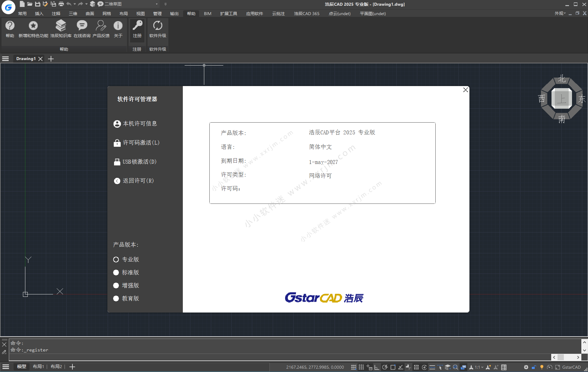Screen dimensions: 588x372
Task: Toggle lineweight display in status bar
Action: pos(432,367)
